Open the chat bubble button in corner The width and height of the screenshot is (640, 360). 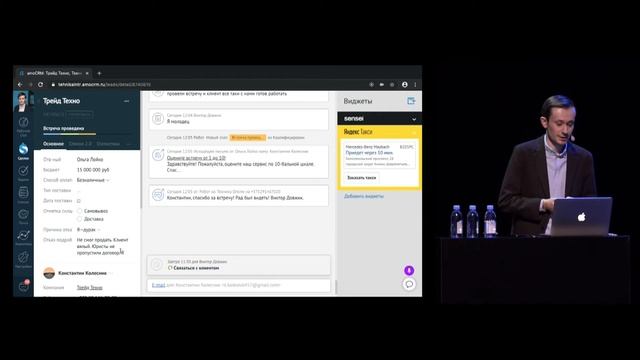409,284
